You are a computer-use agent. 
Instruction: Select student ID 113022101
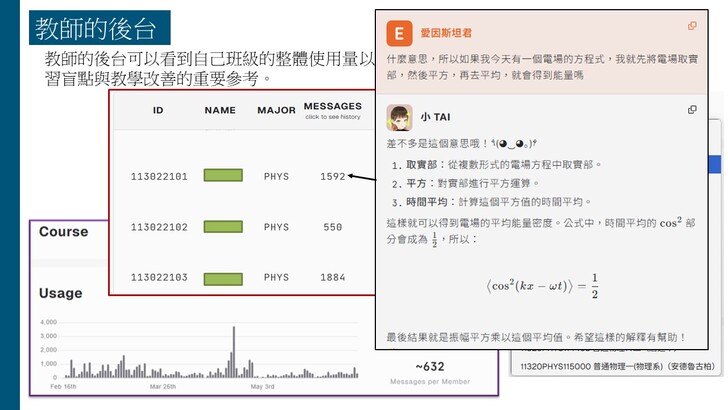pyautogui.click(x=159, y=176)
